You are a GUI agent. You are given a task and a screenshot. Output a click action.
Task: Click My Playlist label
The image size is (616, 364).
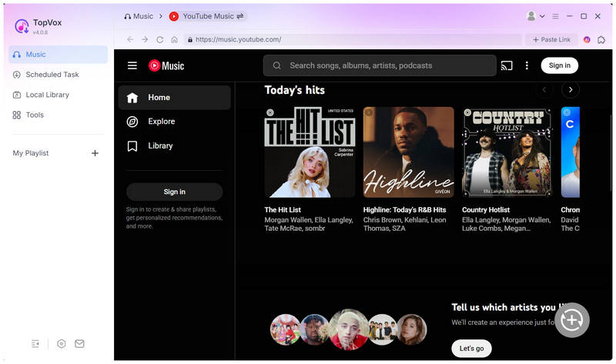(x=31, y=153)
